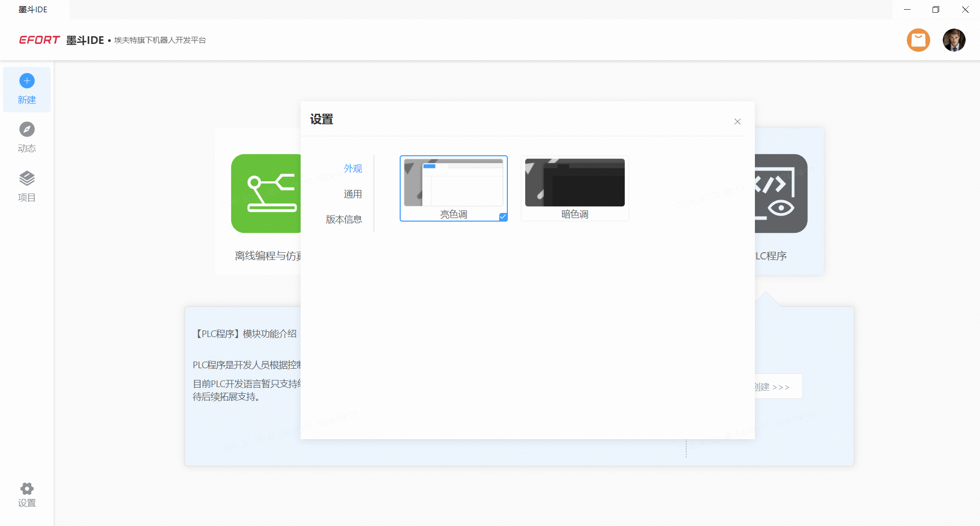980x526 pixels.
Task: Click the blue plus New icon in the sidebar
Action: pyautogui.click(x=27, y=81)
